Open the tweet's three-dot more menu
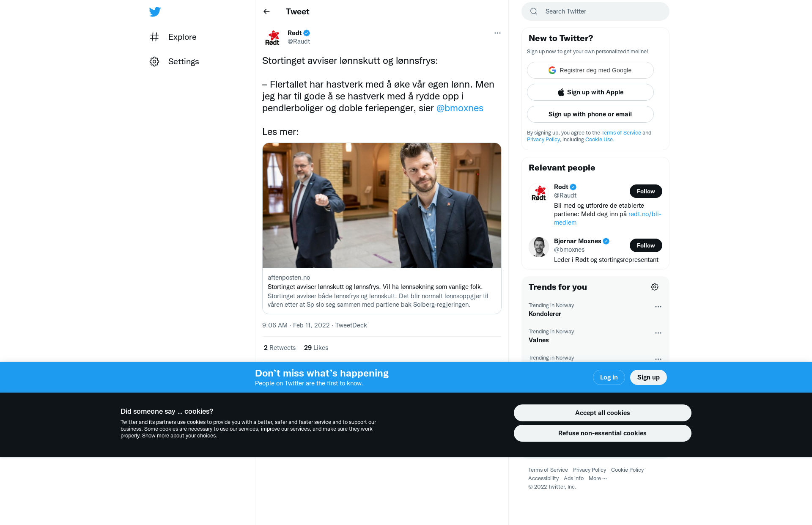 (497, 33)
